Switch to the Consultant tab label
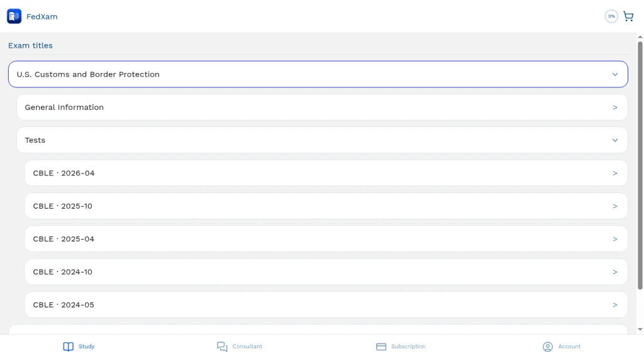The width and height of the screenshot is (644, 359). 247,346
